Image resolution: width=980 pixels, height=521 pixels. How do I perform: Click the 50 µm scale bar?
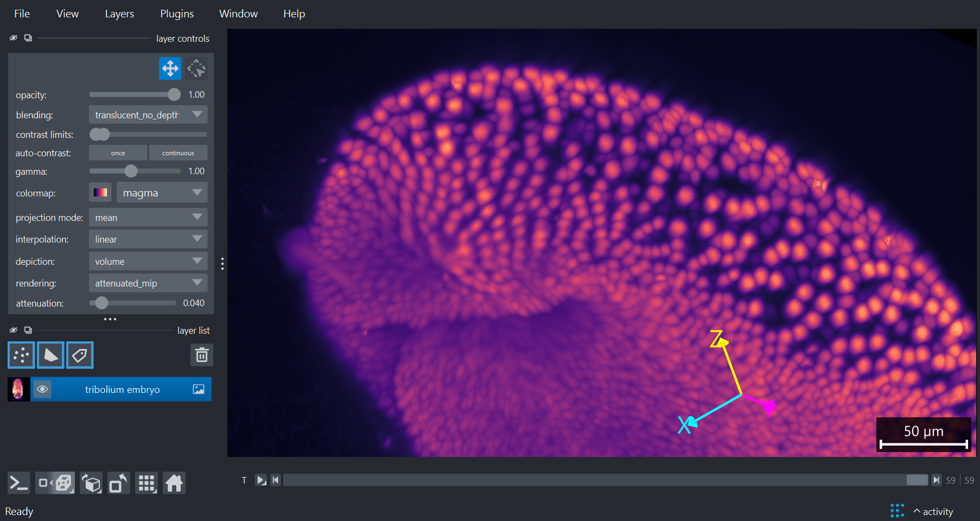924,435
